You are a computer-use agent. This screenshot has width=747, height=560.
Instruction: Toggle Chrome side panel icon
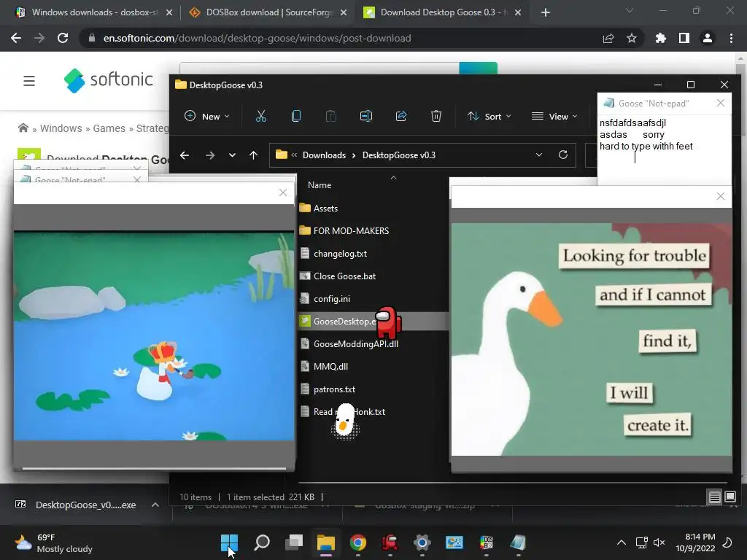pyautogui.click(x=684, y=38)
